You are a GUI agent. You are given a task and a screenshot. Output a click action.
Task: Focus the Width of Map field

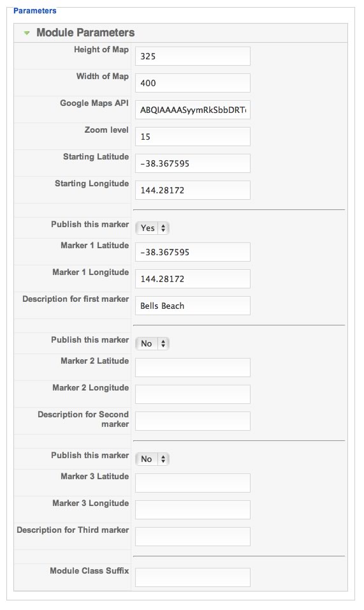click(193, 83)
